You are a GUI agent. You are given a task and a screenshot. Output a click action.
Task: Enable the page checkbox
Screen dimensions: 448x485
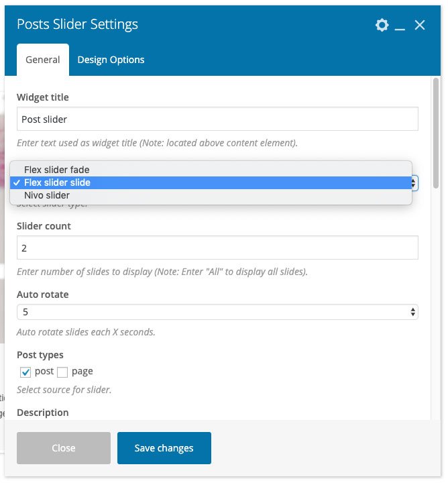62,372
